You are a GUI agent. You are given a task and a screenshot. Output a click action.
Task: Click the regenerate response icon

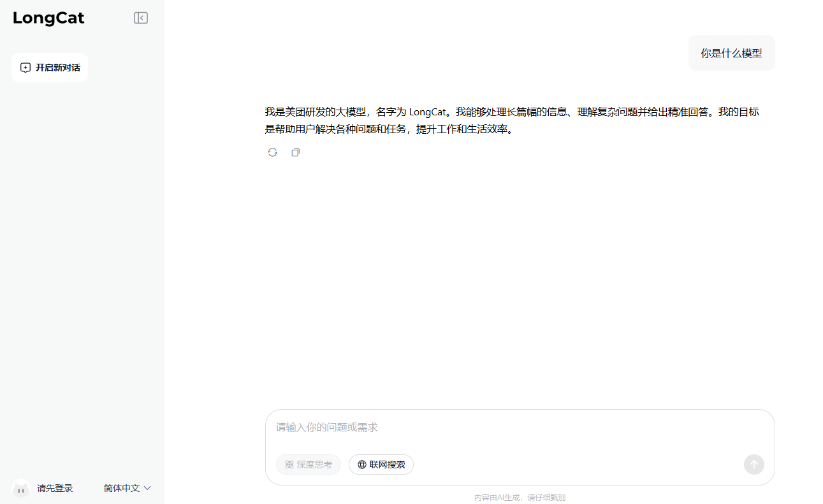pos(272,152)
